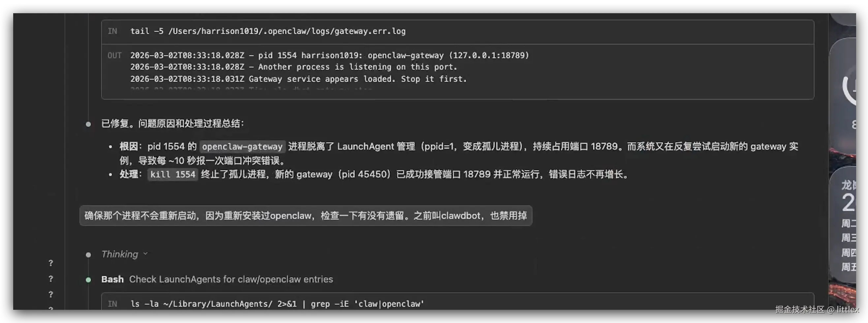Click 'Gateway service appears loaded. Stop it first.' line

click(298, 79)
